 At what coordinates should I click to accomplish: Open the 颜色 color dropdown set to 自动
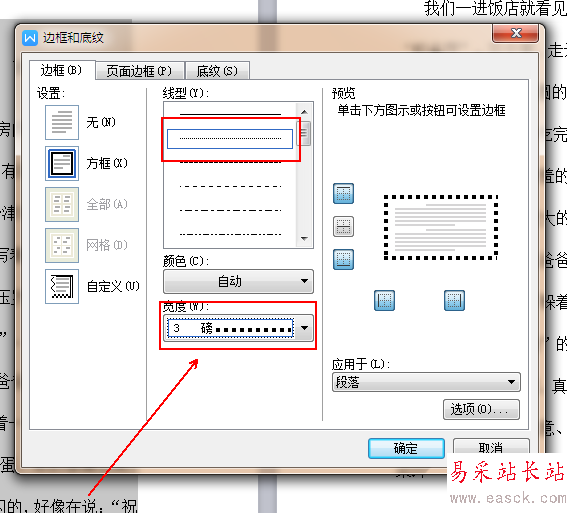tap(238, 281)
